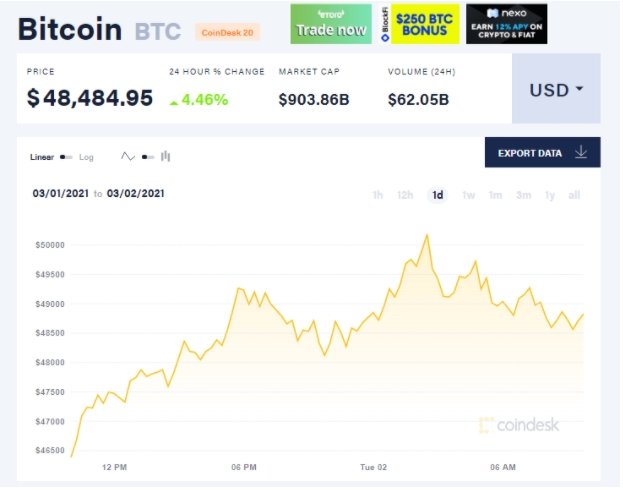This screenshot has width=623, height=490.
Task: Switch chart to 1w range
Action: pos(468,195)
